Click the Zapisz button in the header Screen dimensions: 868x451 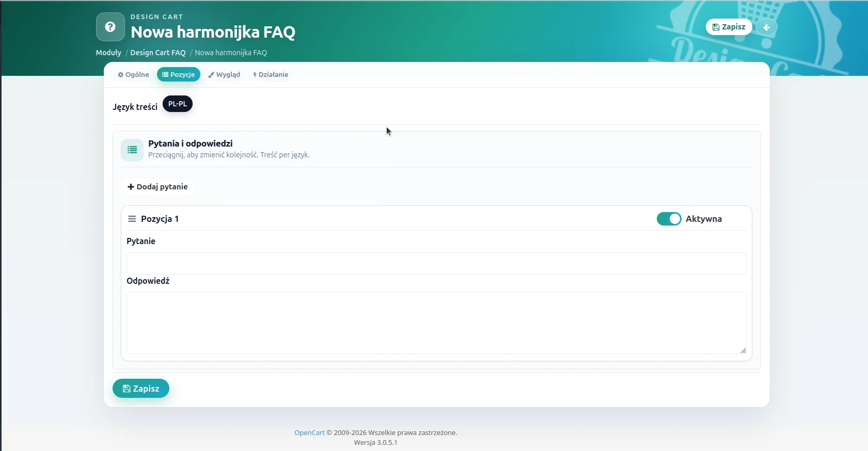pyautogui.click(x=729, y=27)
